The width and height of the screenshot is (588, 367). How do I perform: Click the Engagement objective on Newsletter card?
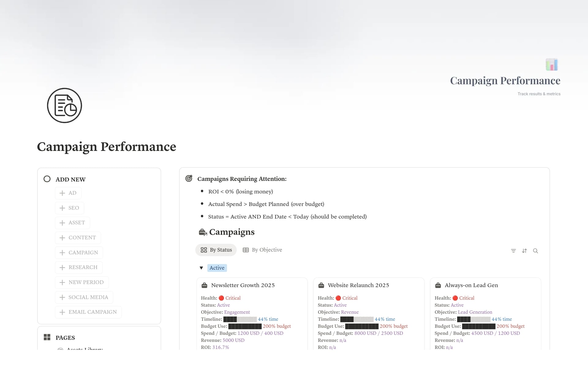click(x=237, y=312)
